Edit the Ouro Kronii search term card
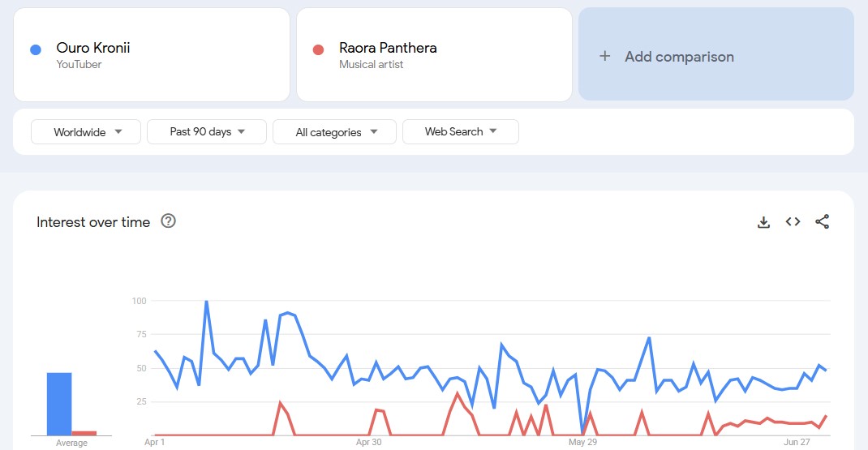The height and width of the screenshot is (450, 868). (x=152, y=55)
